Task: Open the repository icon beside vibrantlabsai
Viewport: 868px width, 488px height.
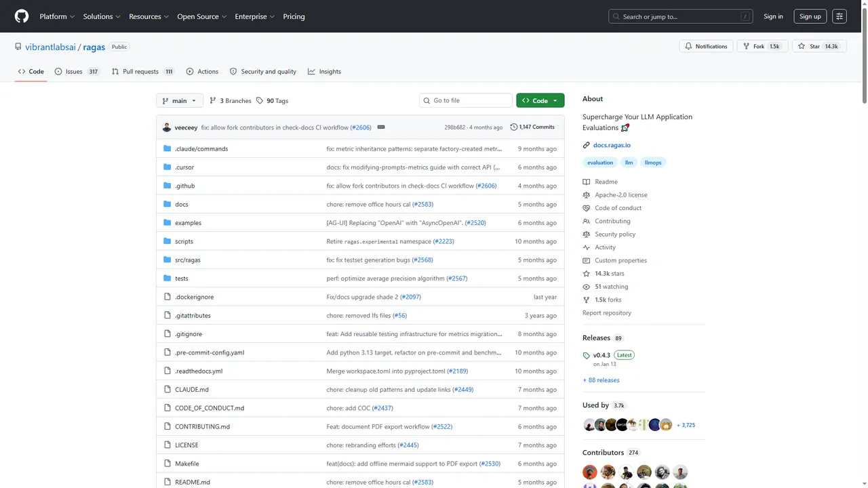Action: (x=18, y=47)
